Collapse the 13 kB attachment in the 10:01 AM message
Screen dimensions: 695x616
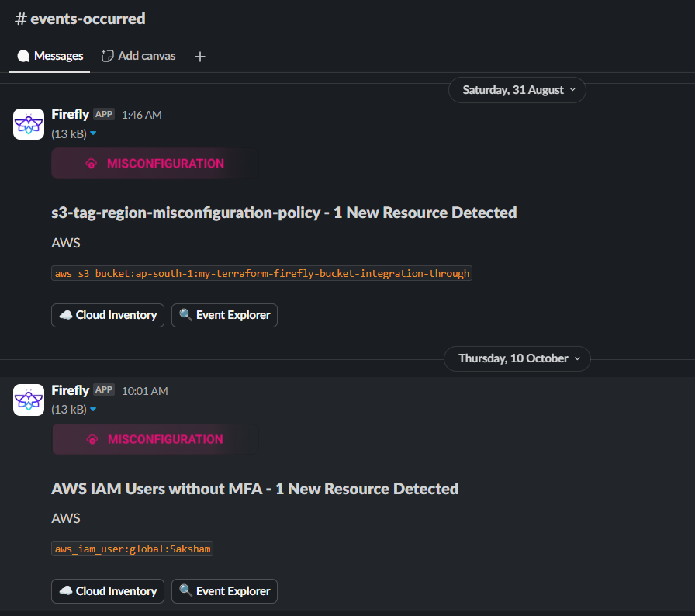(93, 409)
